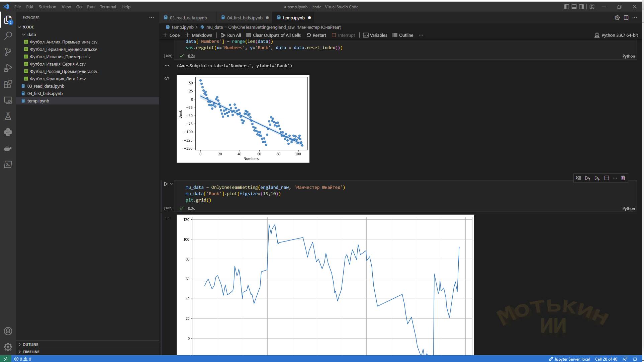Image resolution: width=644 pixels, height=362 pixels.
Task: Open the Terminal menu
Action: tap(108, 7)
